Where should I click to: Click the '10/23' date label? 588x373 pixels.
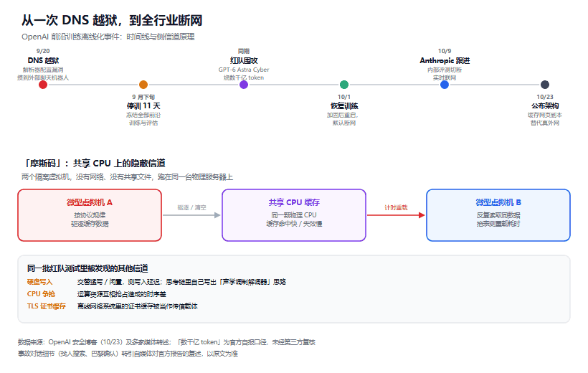point(545,97)
